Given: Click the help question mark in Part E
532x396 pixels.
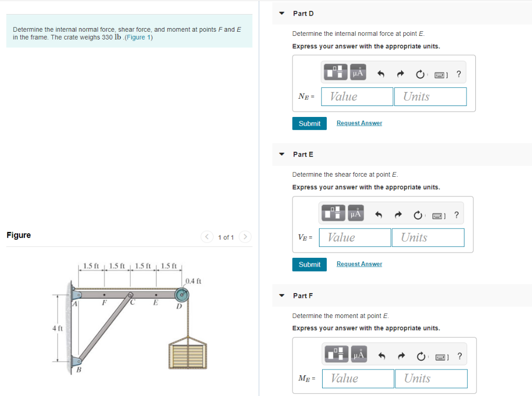Looking at the screenshot, I should pyautogui.click(x=456, y=215).
